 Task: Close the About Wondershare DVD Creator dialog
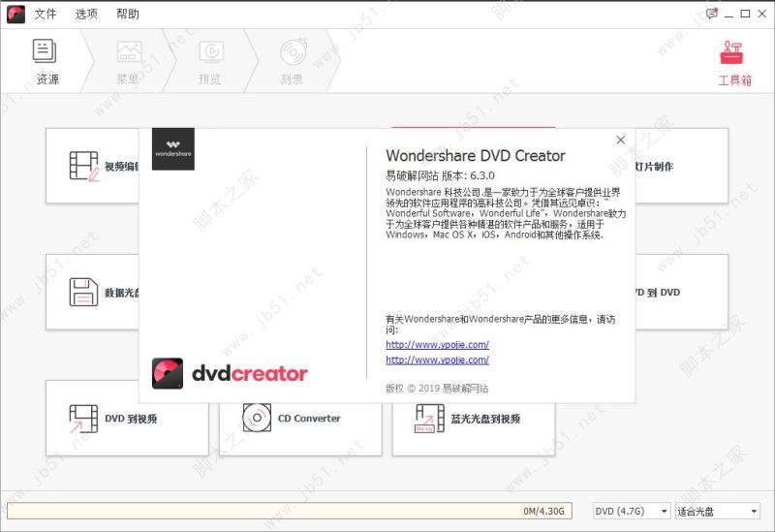pos(621,140)
